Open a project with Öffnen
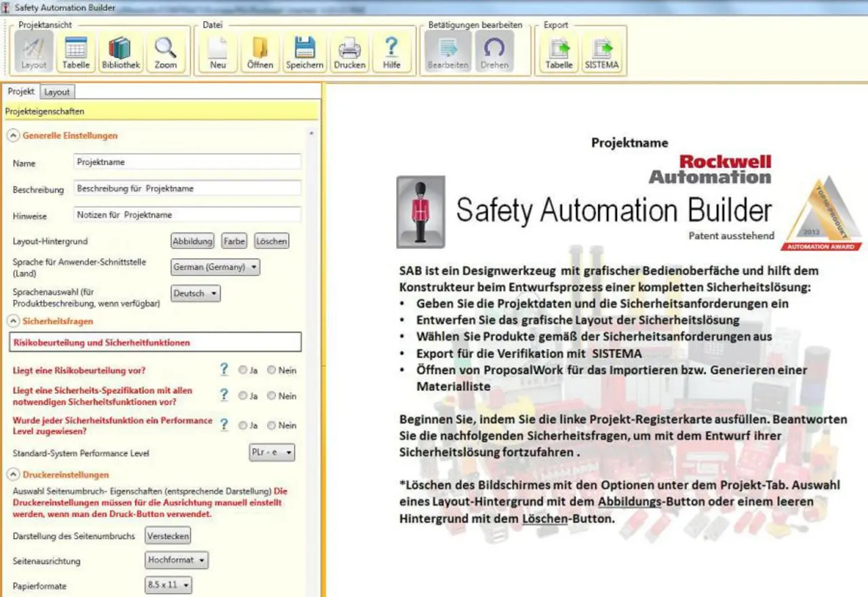This screenshot has height=597, width=868. (x=260, y=52)
